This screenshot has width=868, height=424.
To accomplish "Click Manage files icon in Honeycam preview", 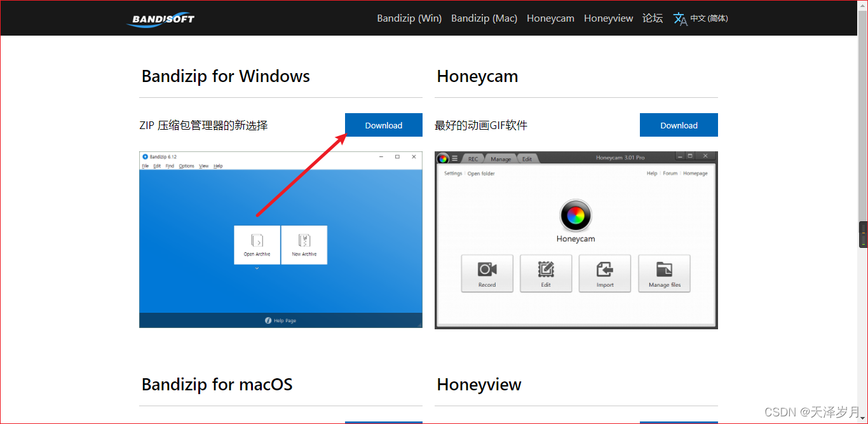I will [x=664, y=269].
